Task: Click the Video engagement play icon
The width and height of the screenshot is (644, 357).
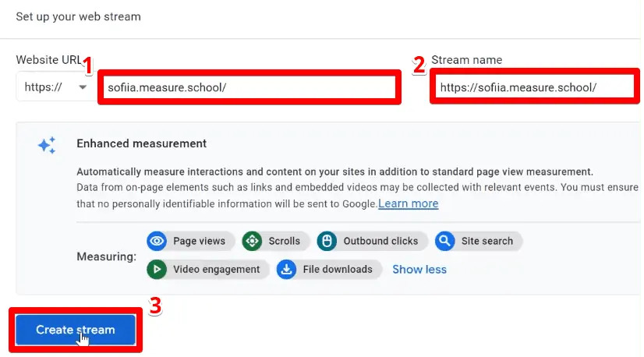Action: click(157, 269)
